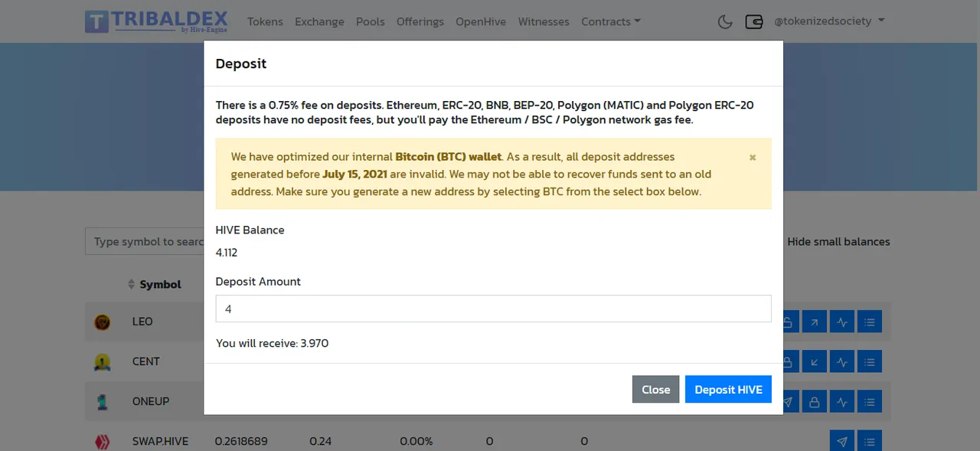Click the 'Type symbol to search' field
Screen dimensions: 980x451
145,241
